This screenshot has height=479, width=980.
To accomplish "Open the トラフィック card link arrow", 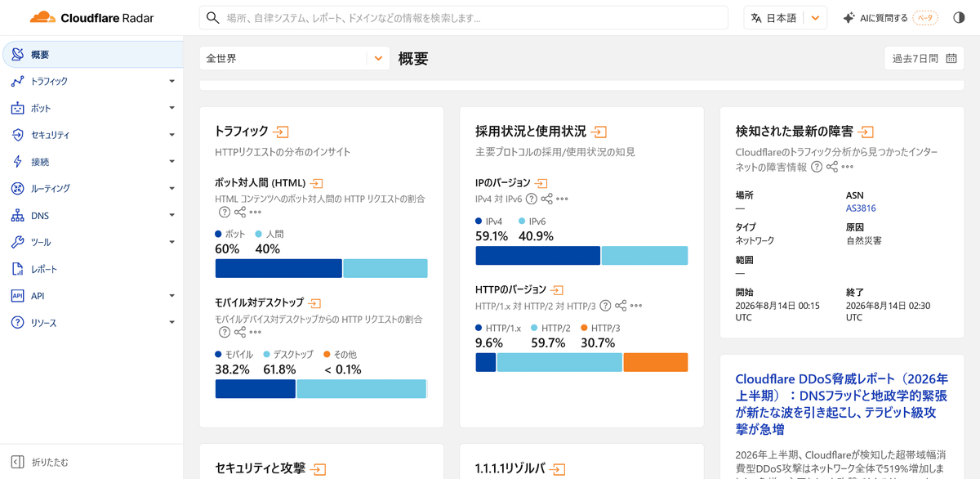I will click(x=282, y=132).
